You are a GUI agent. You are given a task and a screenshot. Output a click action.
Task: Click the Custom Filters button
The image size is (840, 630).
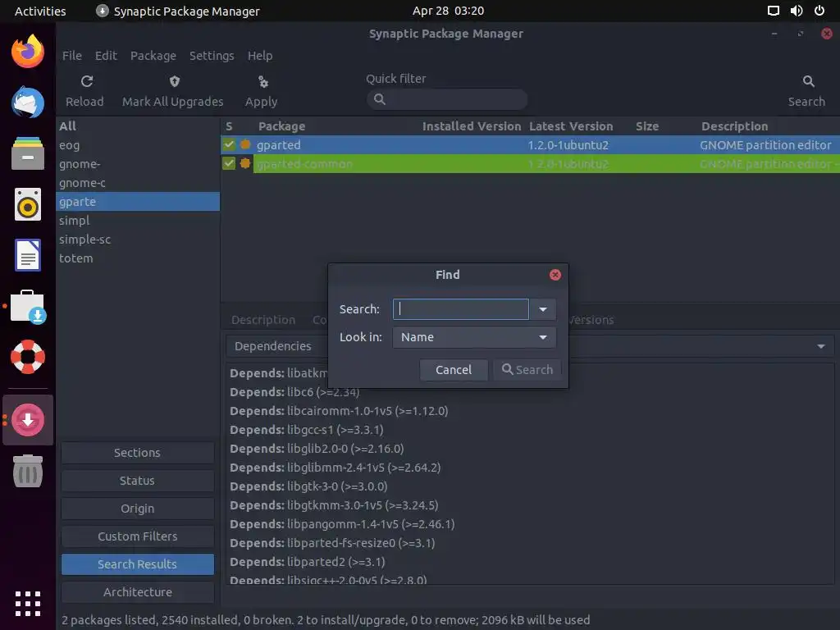pyautogui.click(x=138, y=536)
